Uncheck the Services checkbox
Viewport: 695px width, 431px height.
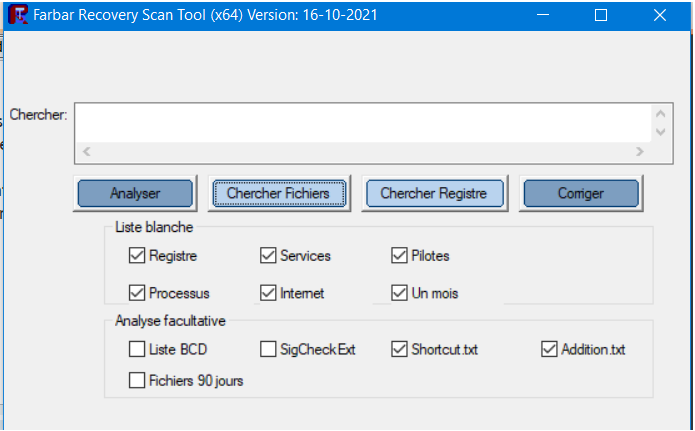tap(268, 255)
